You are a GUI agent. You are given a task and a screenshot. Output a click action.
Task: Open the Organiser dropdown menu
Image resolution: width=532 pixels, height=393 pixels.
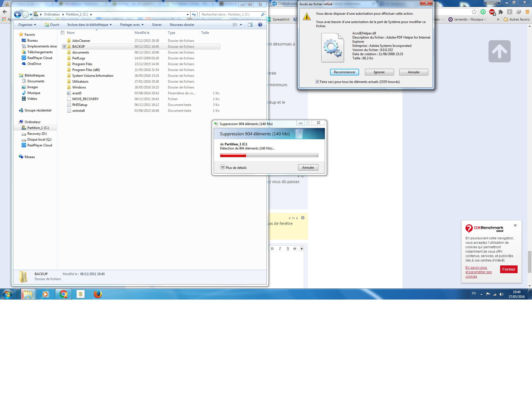[27, 25]
